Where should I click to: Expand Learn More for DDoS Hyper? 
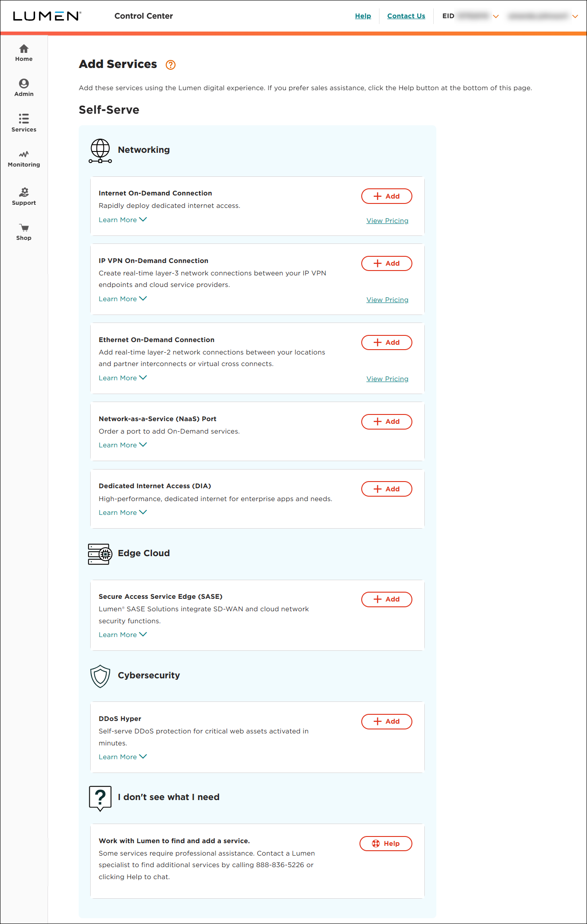(x=123, y=757)
